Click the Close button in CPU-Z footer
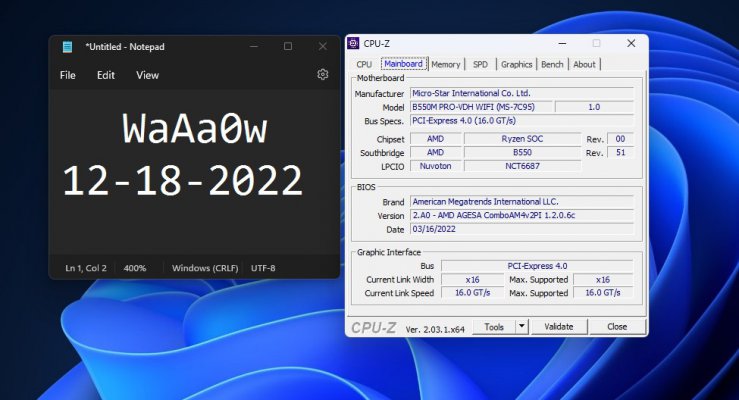This screenshot has height=400, width=739. (x=617, y=327)
